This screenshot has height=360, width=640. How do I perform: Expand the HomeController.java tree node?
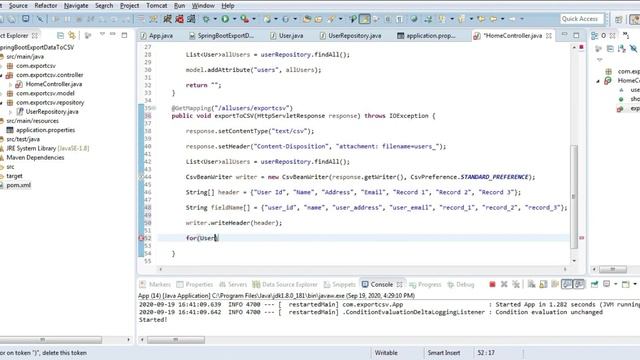click(x=11, y=84)
